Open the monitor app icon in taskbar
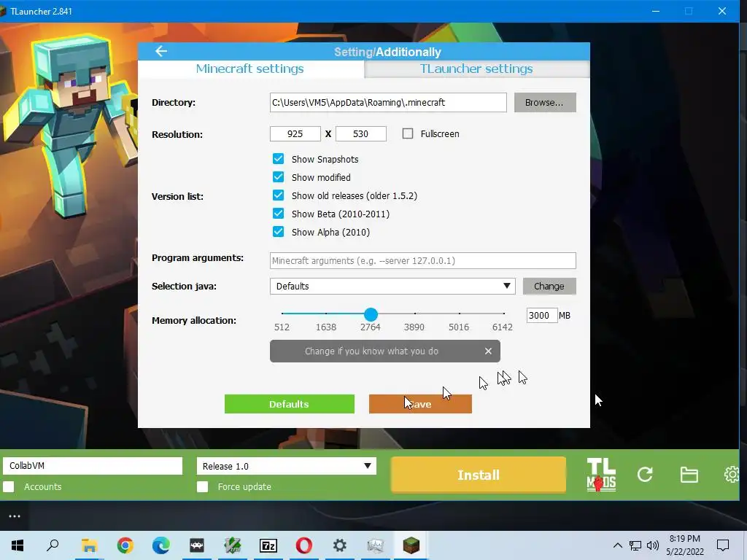747x560 pixels. click(x=376, y=545)
